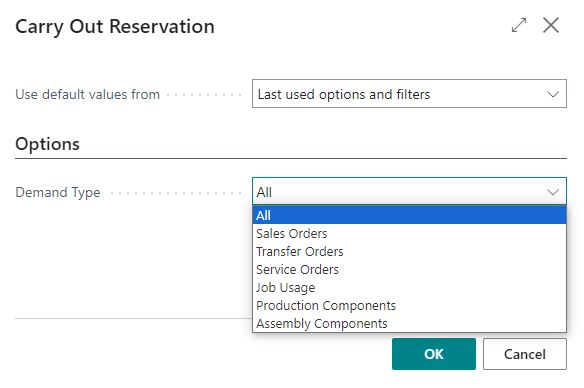Select Job Usage option

(409, 287)
